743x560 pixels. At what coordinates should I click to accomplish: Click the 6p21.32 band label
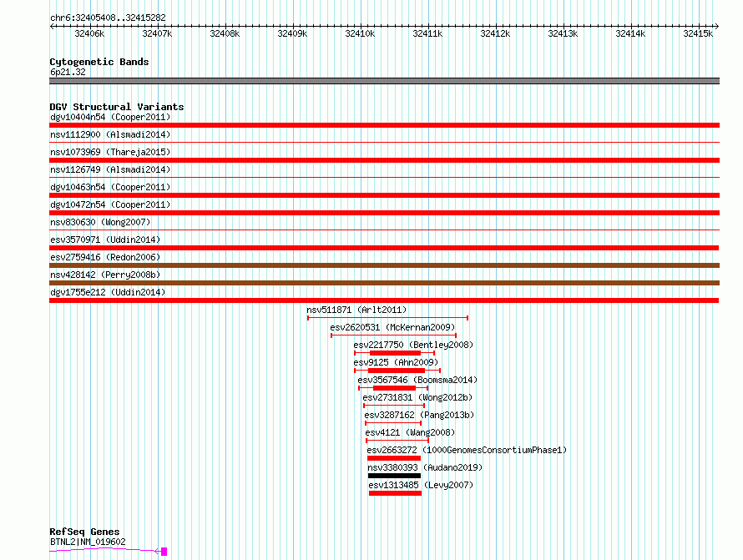coord(68,72)
